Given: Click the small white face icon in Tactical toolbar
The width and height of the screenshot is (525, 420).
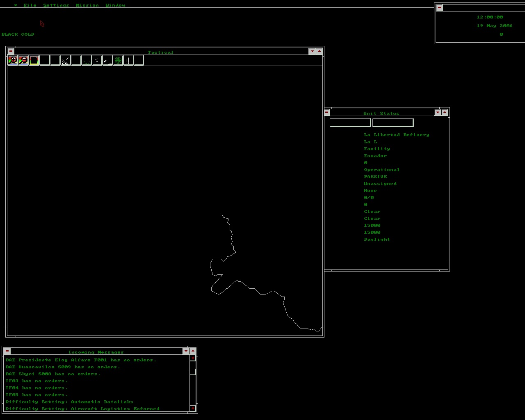Looking at the screenshot, I should pyautogui.click(x=97, y=60).
